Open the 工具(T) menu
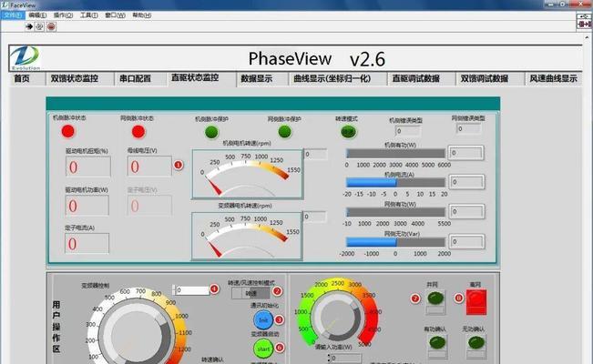Image resolution: width=593 pixels, height=364 pixels. (x=88, y=15)
